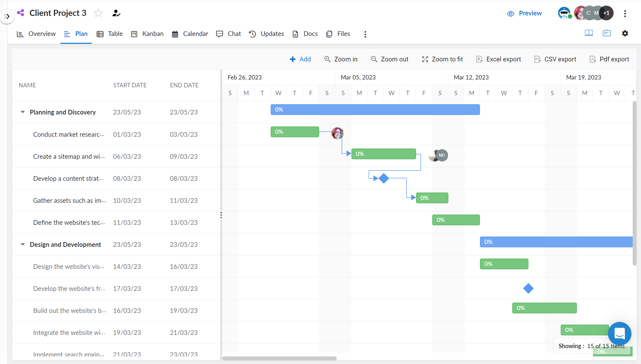
Task: Open project settings gear
Action: [625, 33]
